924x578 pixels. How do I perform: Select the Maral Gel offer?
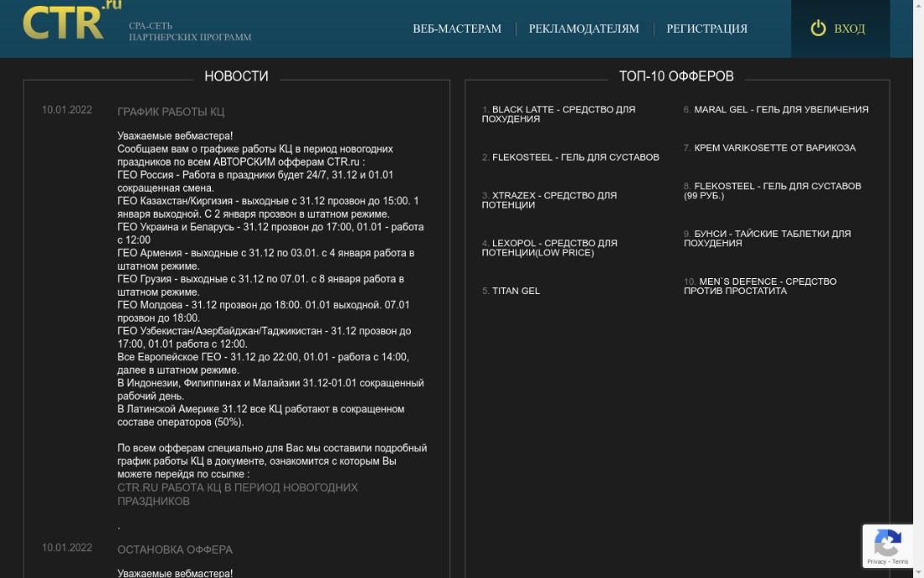pos(780,109)
